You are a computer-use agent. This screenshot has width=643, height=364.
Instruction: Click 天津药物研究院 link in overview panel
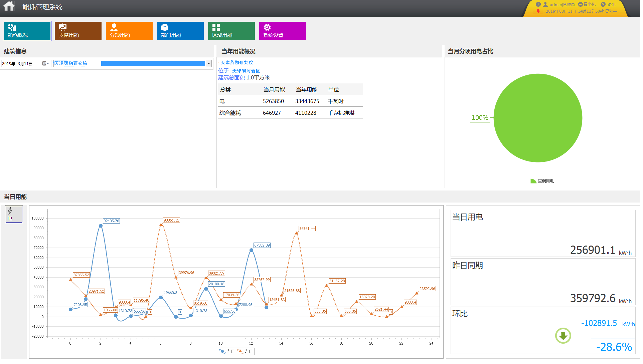tap(236, 62)
